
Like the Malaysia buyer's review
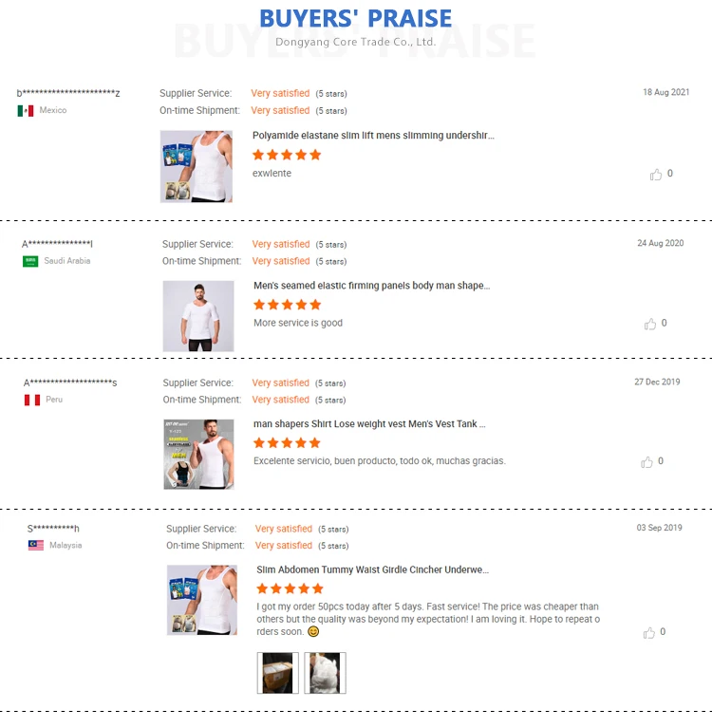click(x=648, y=633)
